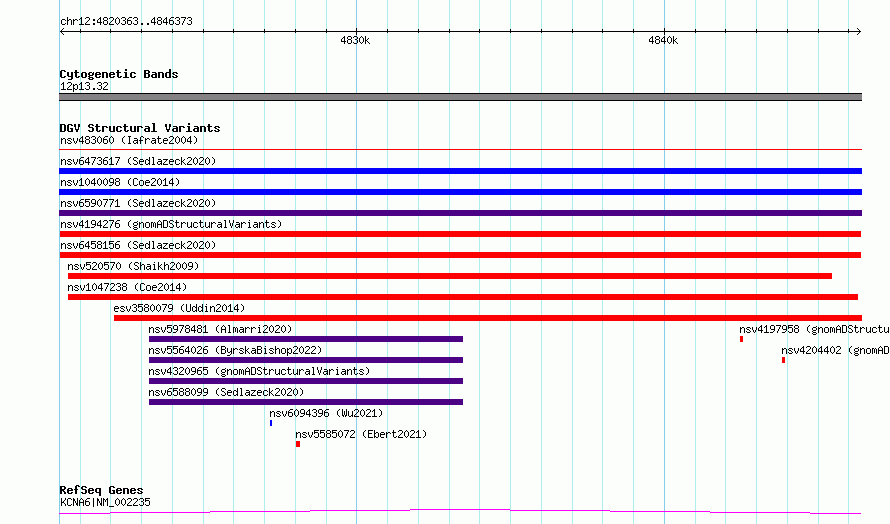Select the magenta KCNA6 gene line
This screenshot has height=524, width=890.
click(460, 512)
